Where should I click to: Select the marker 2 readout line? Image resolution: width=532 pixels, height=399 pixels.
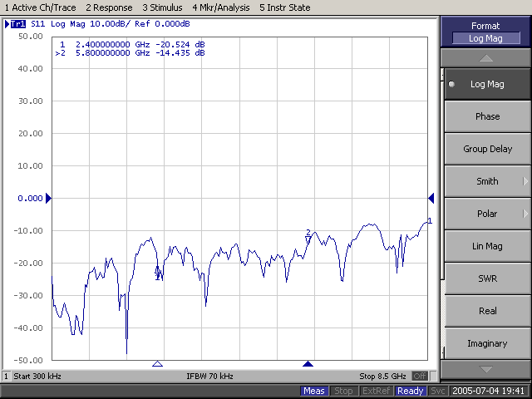pos(131,53)
